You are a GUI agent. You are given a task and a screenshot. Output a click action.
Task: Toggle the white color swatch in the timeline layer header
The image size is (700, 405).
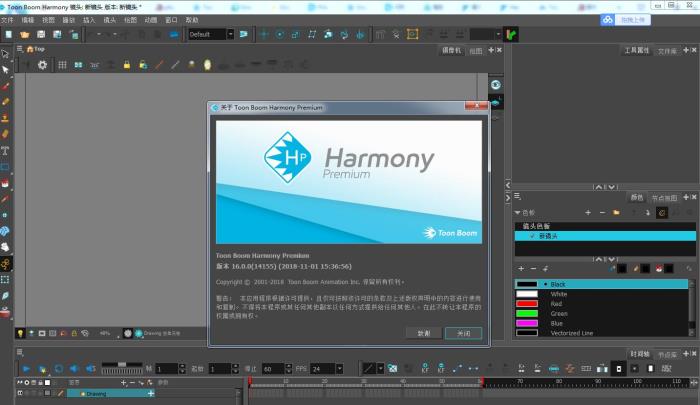47,383
